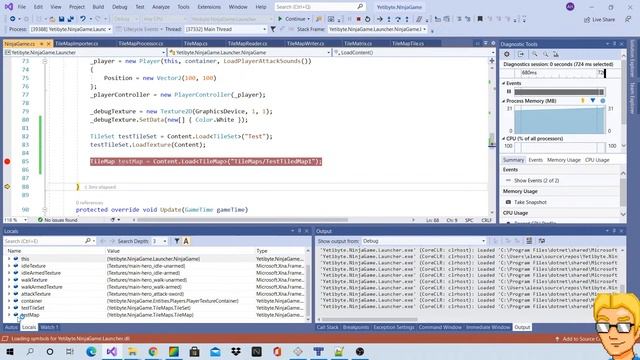Expand the 'testMap' variable in Locals
640x360 pixels.
point(9,315)
